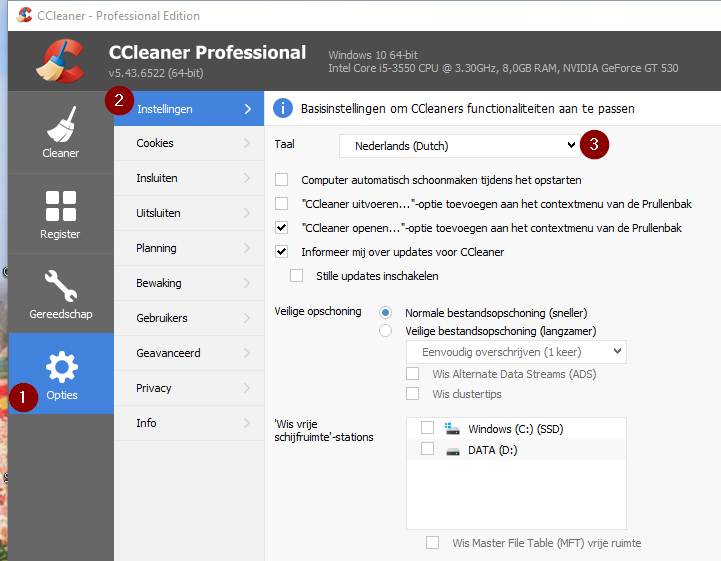
Task: Check the Windows (C:) (SSD) drive checkbox
Action: pos(428,428)
